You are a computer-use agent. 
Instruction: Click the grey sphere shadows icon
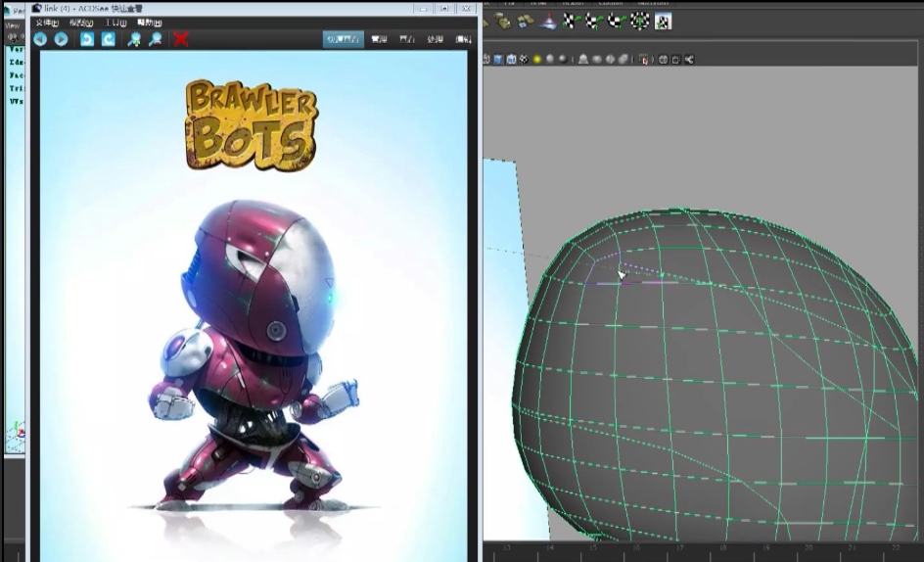tap(550, 60)
